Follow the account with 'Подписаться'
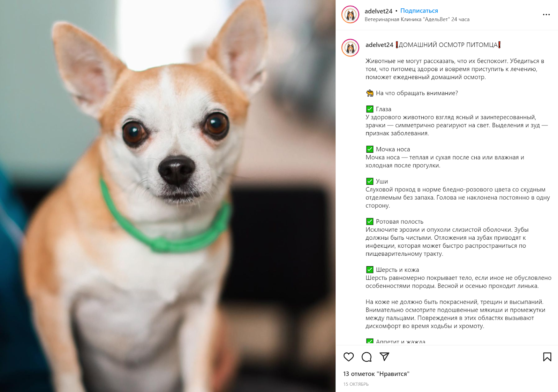The image size is (558, 392). pos(419,11)
